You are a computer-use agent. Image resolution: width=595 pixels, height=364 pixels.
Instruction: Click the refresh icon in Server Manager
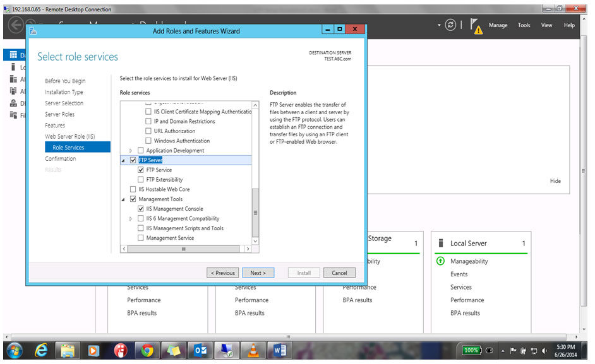450,25
